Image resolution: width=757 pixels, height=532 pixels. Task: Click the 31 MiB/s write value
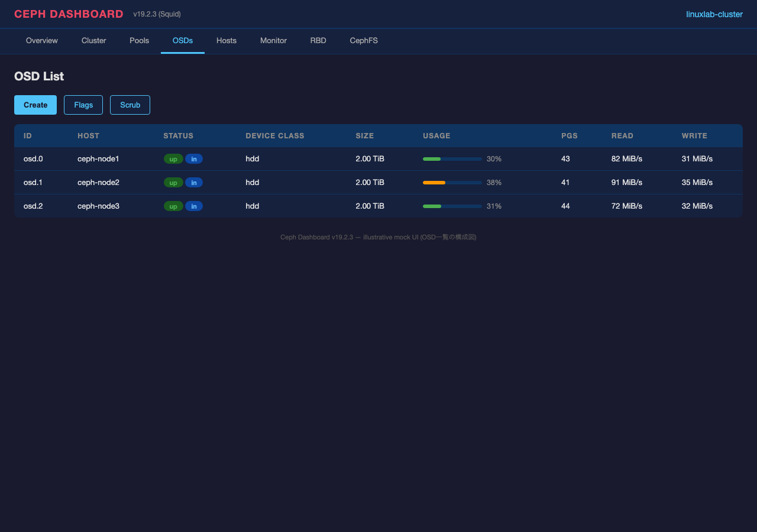coord(697,159)
